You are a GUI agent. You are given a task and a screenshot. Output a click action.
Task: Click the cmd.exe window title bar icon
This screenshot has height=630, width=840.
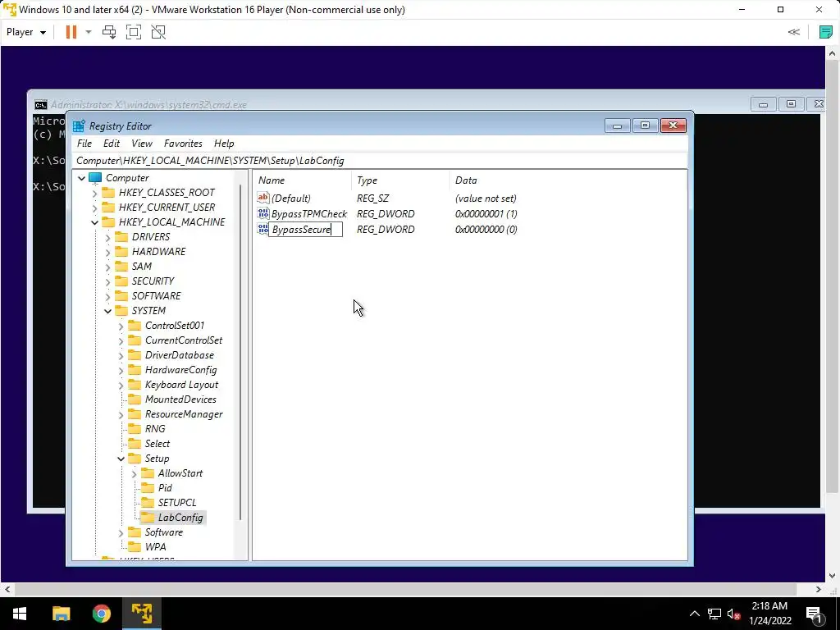pos(41,104)
